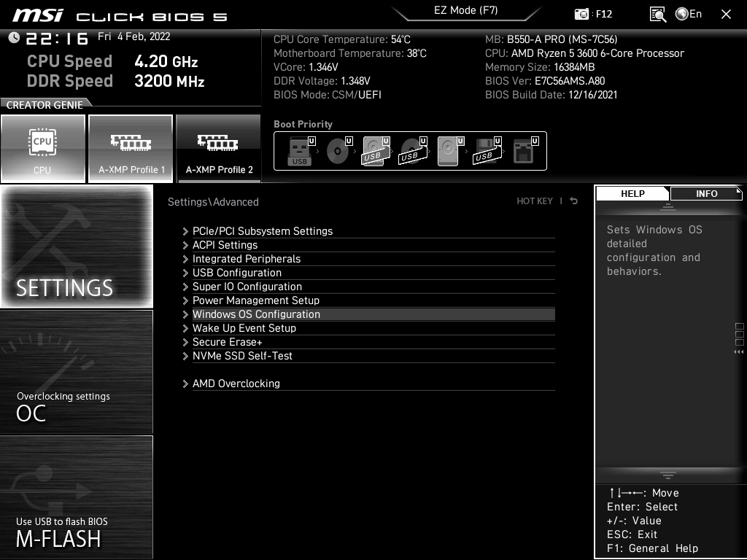
Task: Expand the AMD Overclocking submenu
Action: tap(236, 384)
